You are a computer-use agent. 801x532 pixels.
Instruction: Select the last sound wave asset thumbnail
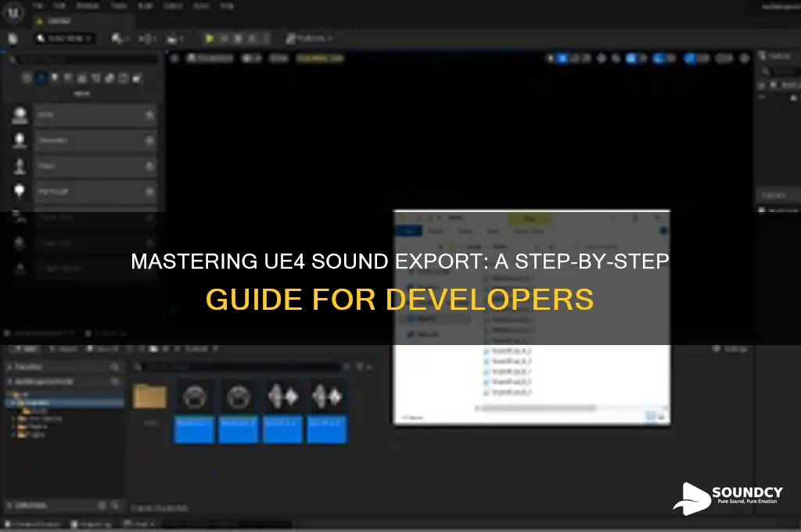(x=327, y=411)
